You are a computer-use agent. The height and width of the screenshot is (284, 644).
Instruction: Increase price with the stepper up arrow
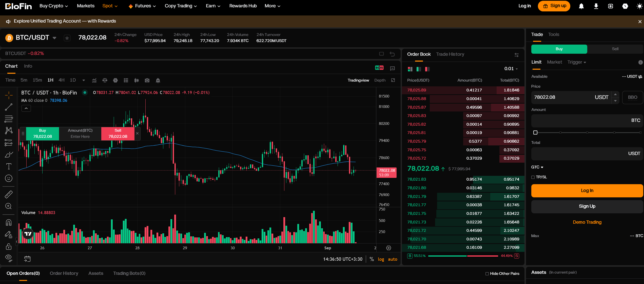point(615,94)
